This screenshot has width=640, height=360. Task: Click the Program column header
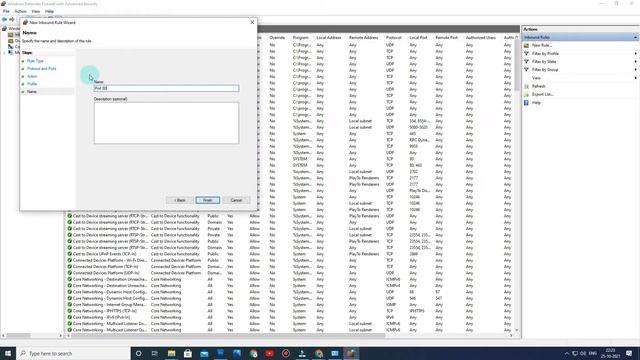click(300, 38)
